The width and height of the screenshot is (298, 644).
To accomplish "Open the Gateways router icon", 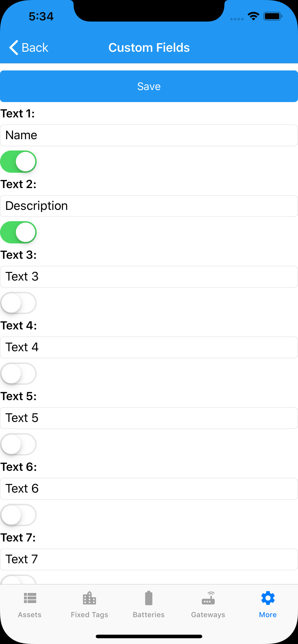I will click(208, 598).
